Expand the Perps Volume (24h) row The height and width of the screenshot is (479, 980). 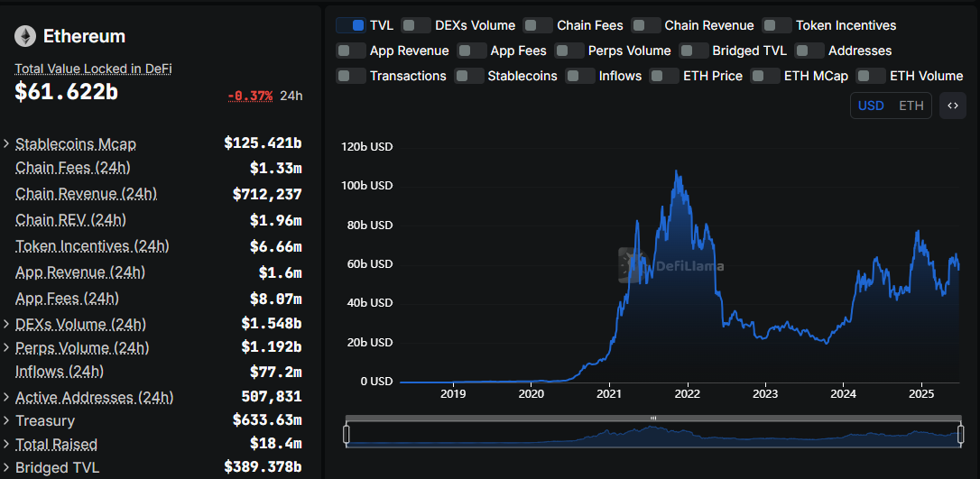[6, 346]
